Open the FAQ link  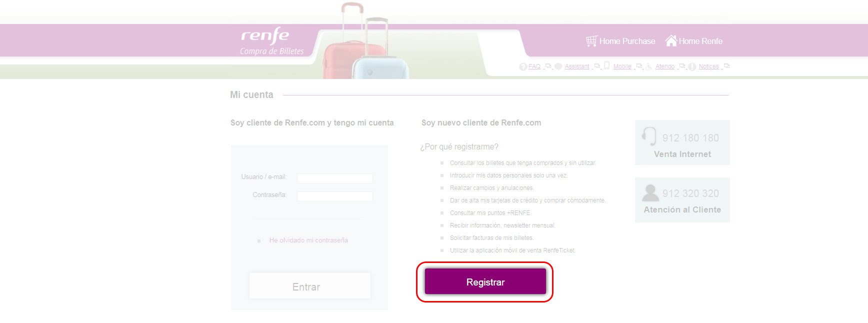click(x=534, y=66)
